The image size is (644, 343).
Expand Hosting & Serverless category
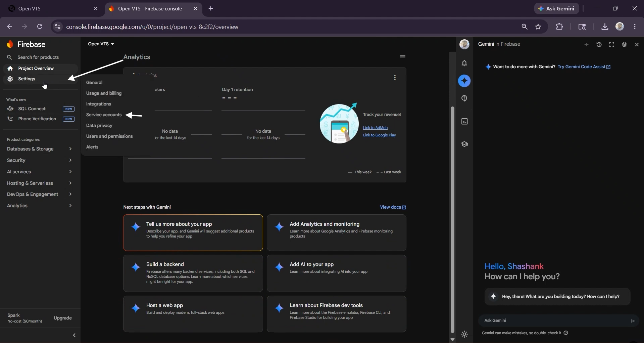pos(40,183)
